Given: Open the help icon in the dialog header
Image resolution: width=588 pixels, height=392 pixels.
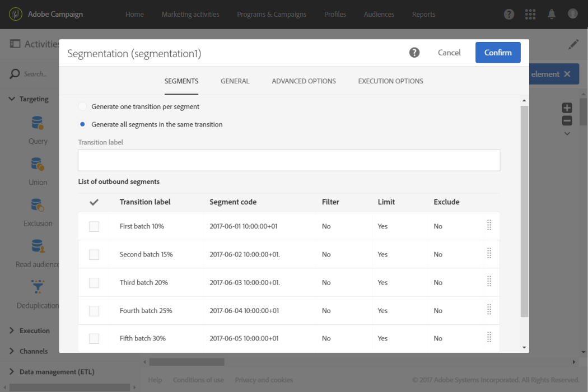Looking at the screenshot, I should pos(414,53).
